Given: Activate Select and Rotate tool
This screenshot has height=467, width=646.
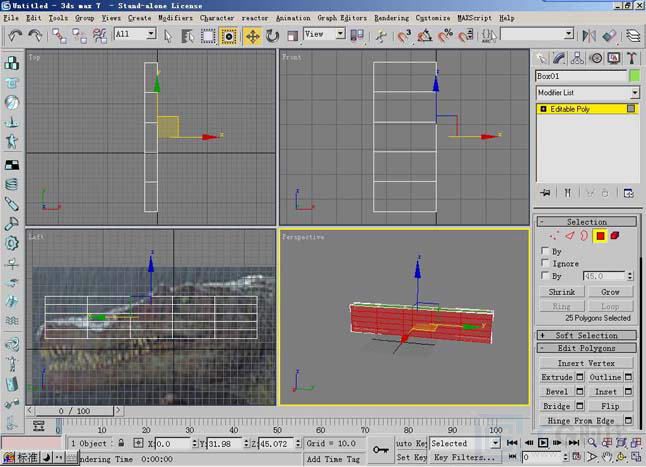Looking at the screenshot, I should pyautogui.click(x=272, y=36).
